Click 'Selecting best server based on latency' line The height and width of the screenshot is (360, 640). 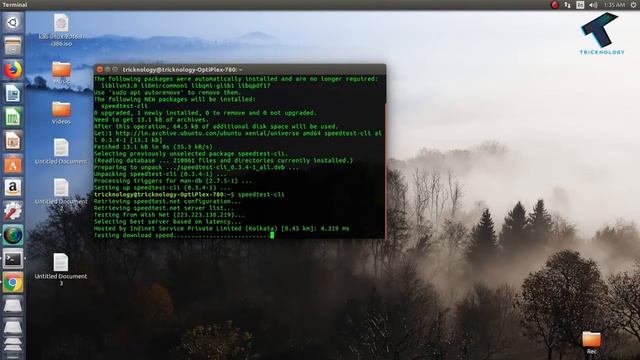coord(167,222)
